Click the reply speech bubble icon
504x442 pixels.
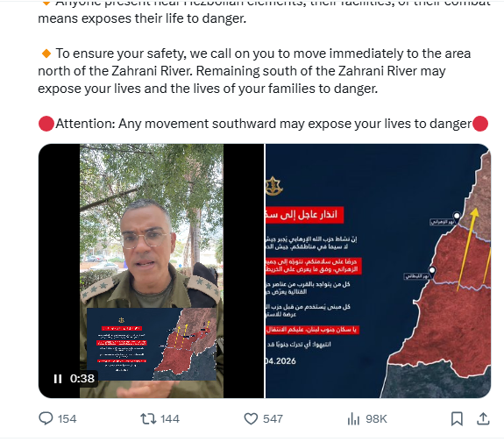point(46,418)
